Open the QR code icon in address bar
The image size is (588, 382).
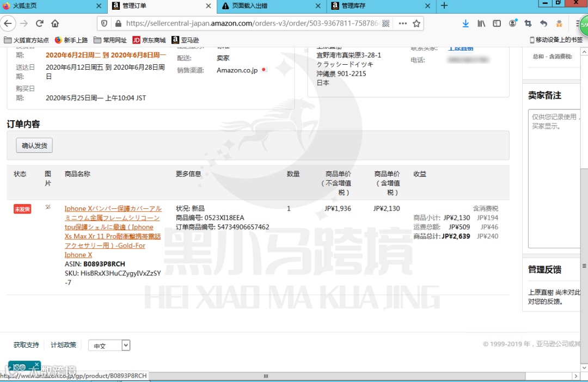click(x=385, y=23)
